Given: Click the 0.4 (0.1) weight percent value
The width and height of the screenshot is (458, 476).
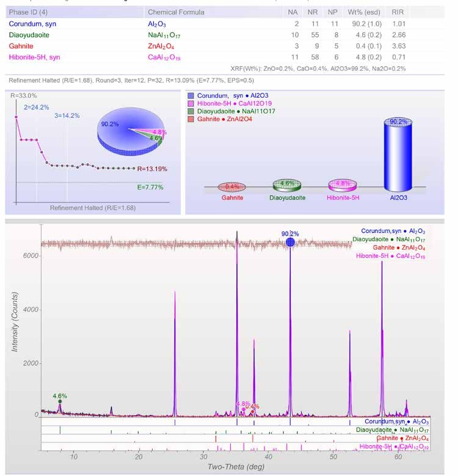Looking at the screenshot, I should (x=368, y=46).
